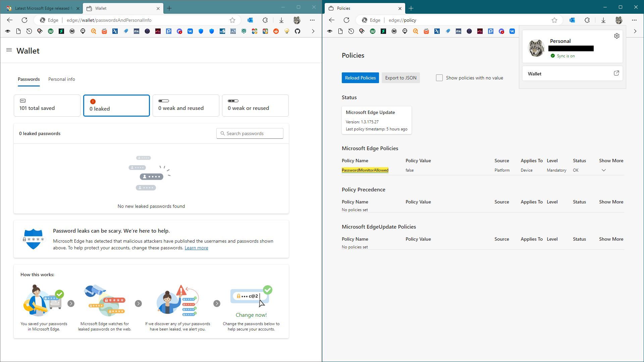Viewport: 644px width, 362px height.
Task: Select the Policies browser tab
Action: point(365,8)
